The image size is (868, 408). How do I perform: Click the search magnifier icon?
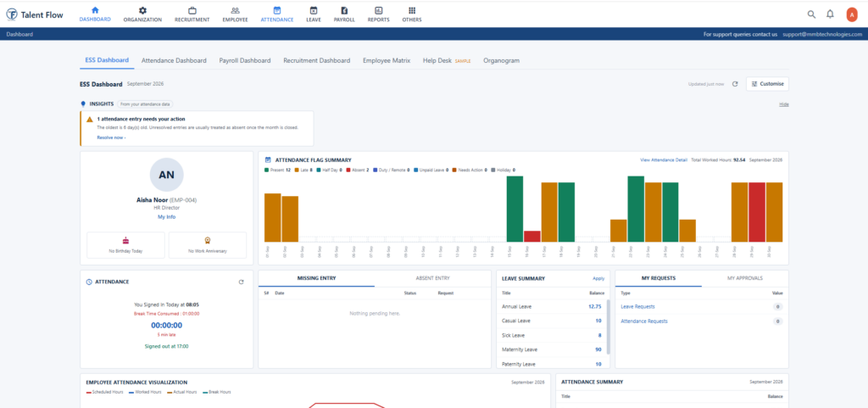811,14
